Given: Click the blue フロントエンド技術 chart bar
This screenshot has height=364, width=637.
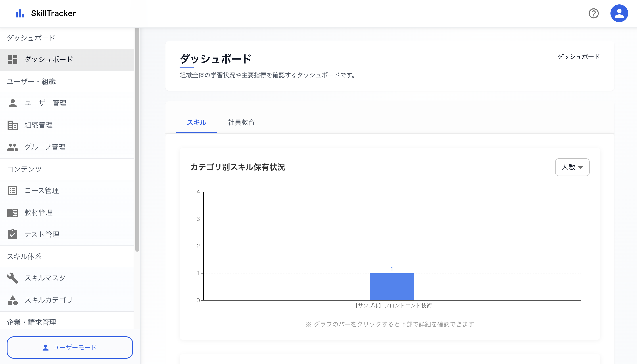Looking at the screenshot, I should click(x=392, y=287).
